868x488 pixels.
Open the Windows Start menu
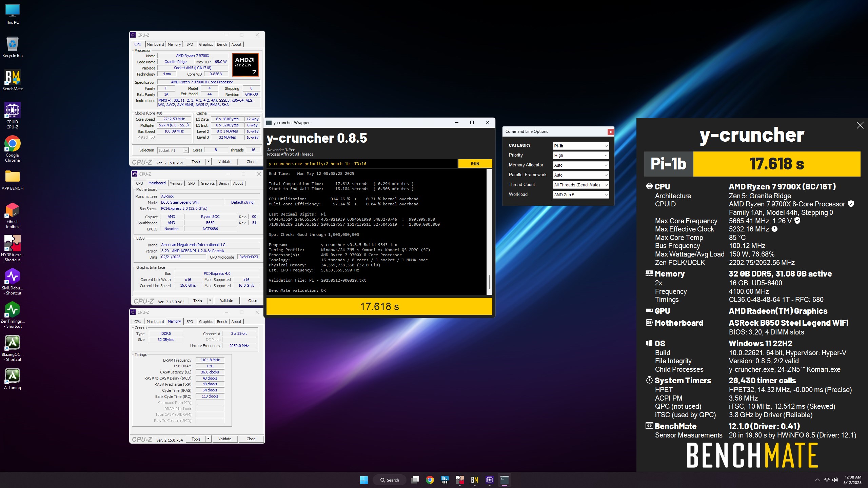(x=364, y=480)
